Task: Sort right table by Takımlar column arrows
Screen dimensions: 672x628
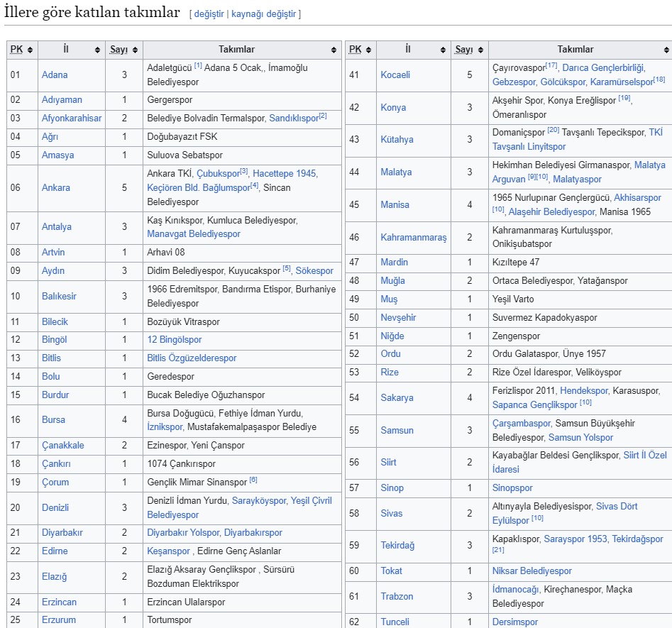Action: point(666,50)
